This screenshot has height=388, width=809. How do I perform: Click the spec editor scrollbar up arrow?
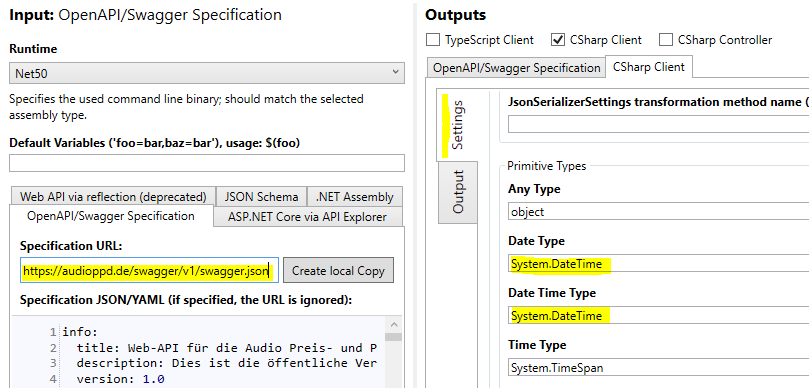point(394,325)
